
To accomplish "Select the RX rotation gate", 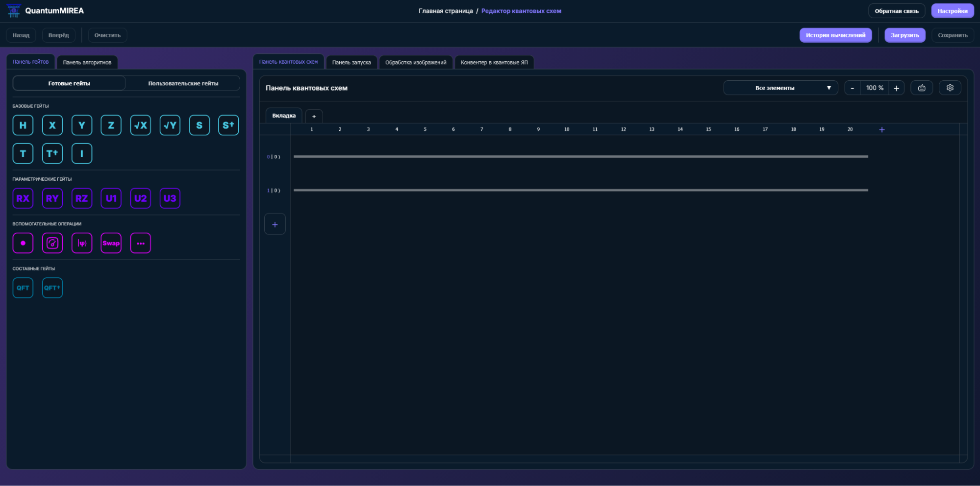I will [x=23, y=198].
